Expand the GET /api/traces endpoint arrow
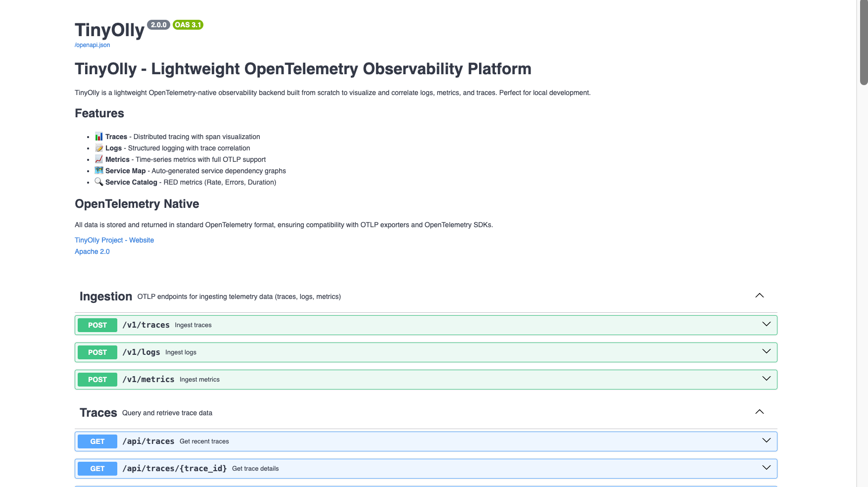Screen dimensions: 868x487 pos(766,440)
